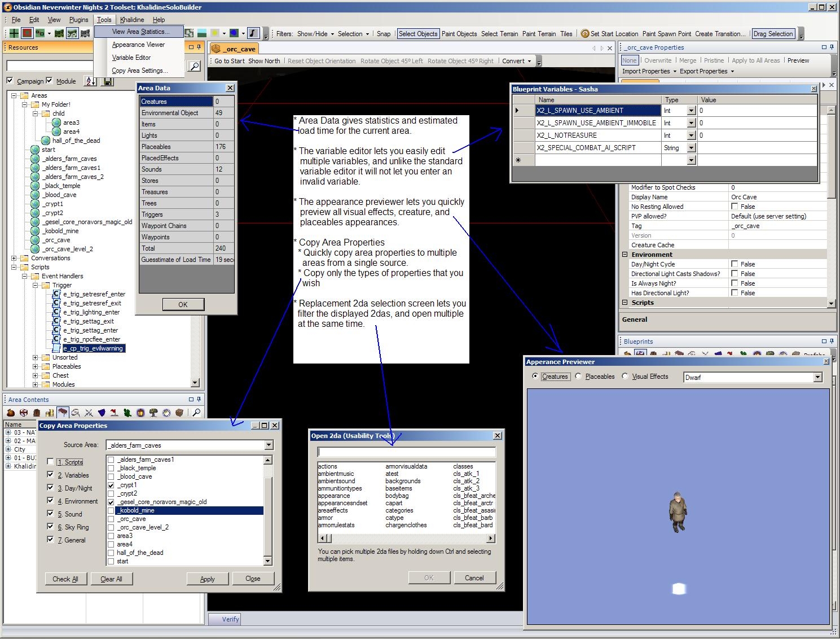840x639 pixels.
Task: Click the green grid toolbar icon
Action: tap(14, 33)
